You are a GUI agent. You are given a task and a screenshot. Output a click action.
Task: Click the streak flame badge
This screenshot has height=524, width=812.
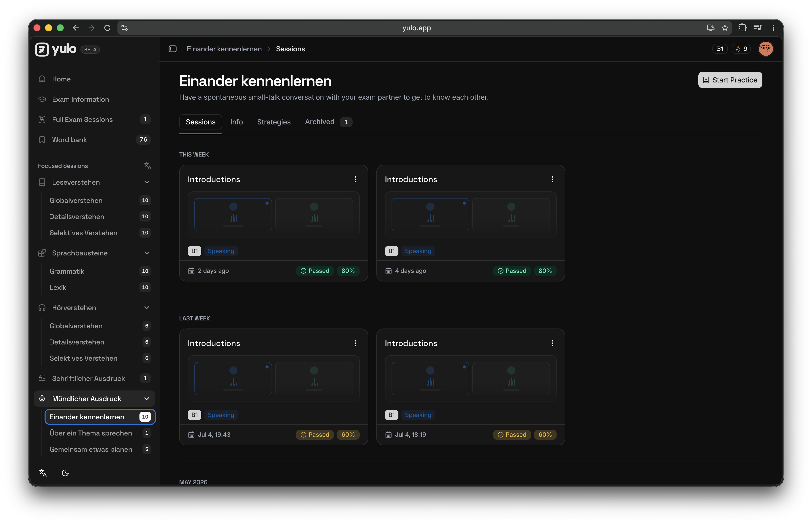point(741,49)
